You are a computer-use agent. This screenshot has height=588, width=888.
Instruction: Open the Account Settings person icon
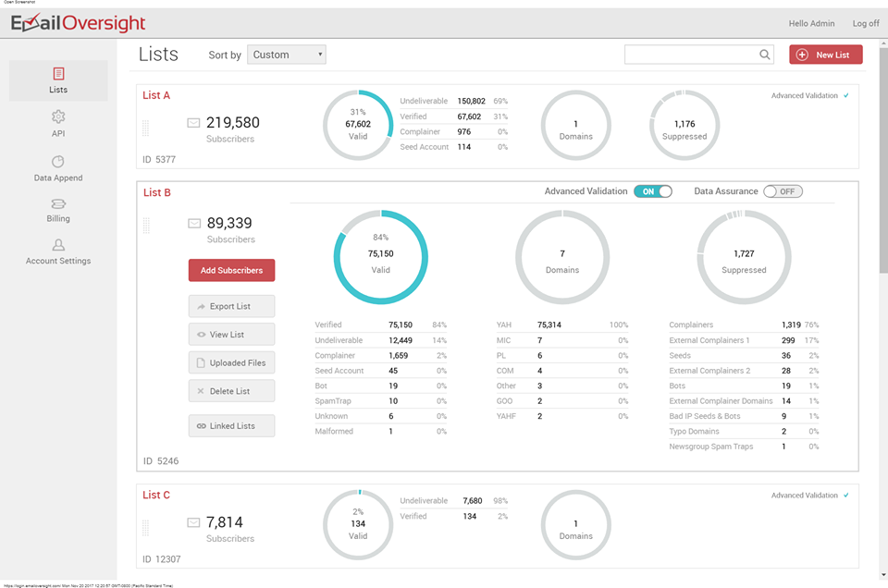point(58,244)
